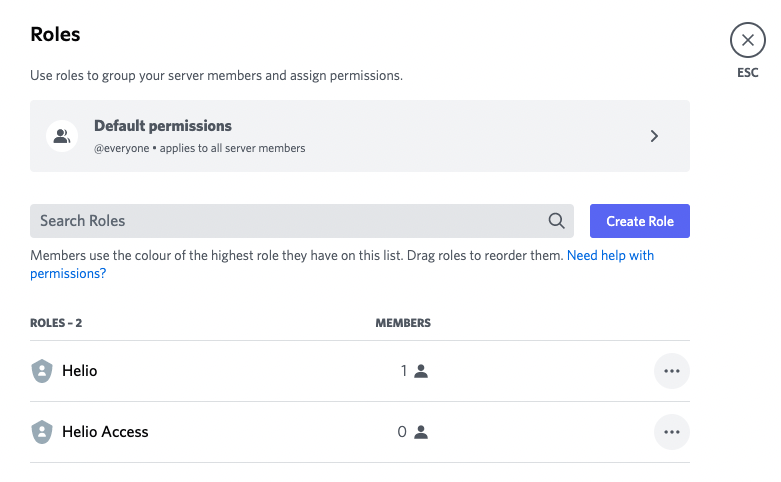Screen dimensions: 781x482
Task: Click the Helio role member count icon
Action: point(421,371)
